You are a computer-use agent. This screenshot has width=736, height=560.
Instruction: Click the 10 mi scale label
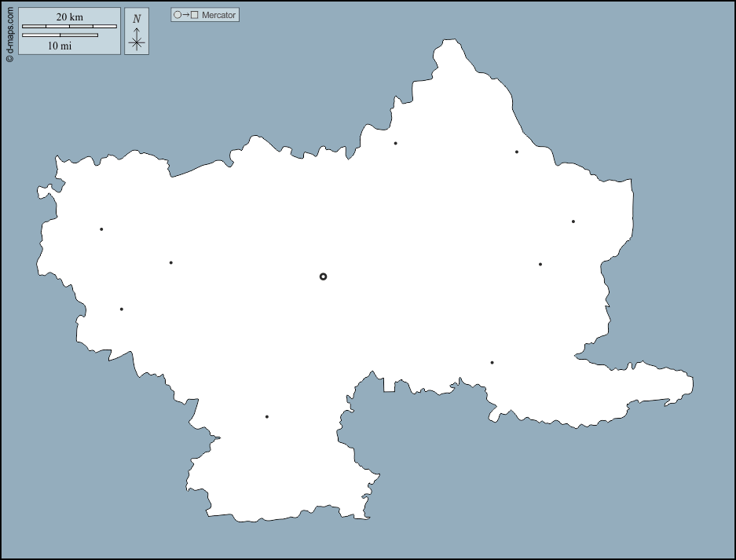pyautogui.click(x=60, y=46)
